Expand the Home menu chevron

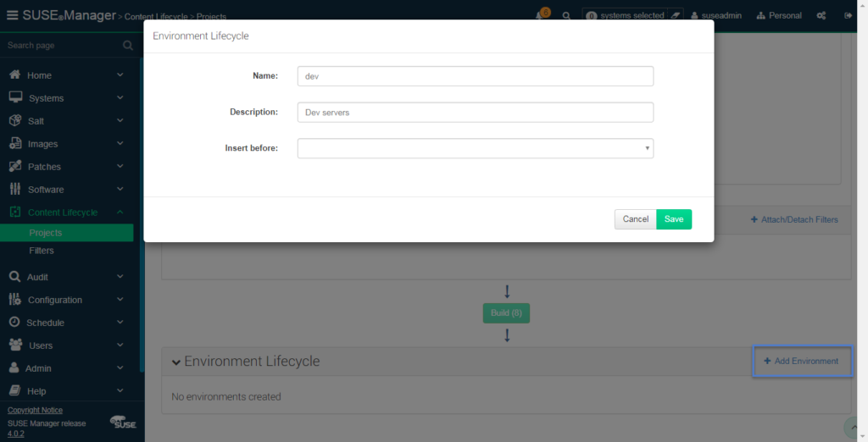[120, 75]
